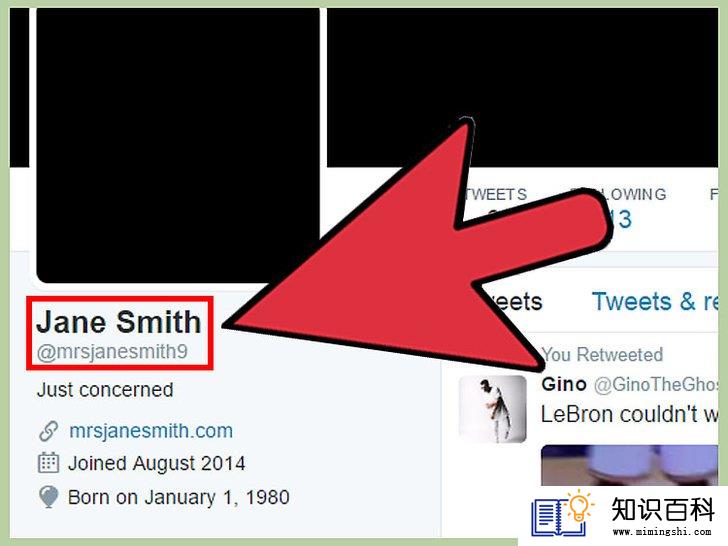Click the @mrsjanesmith9 handle
728x546 pixels.
tap(112, 352)
